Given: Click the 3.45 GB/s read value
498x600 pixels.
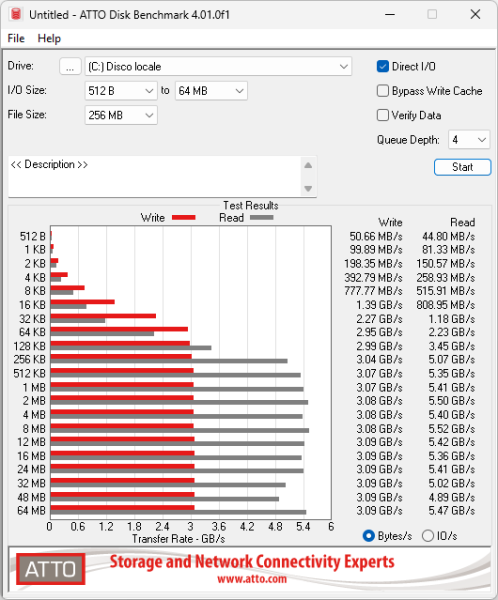Looking at the screenshot, I should pos(452,346).
